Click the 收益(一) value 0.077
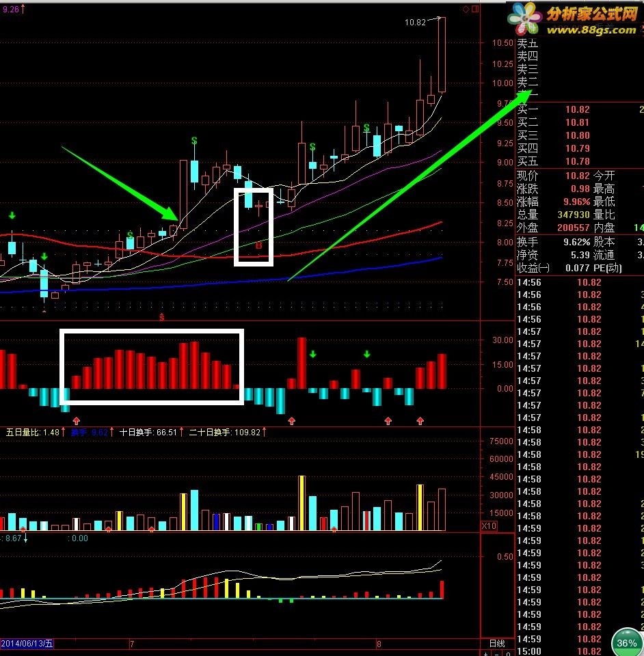Viewport: 644px width, 656px height. pos(578,268)
